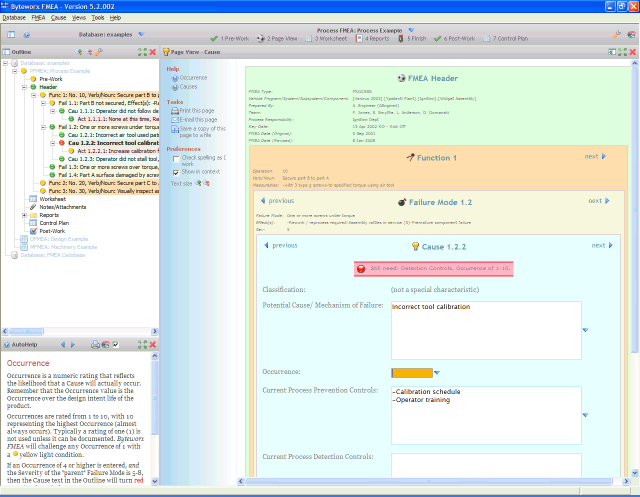This screenshot has width=640, height=497.
Task: Go back in AutoHelp with left arrow
Action: 63,345
